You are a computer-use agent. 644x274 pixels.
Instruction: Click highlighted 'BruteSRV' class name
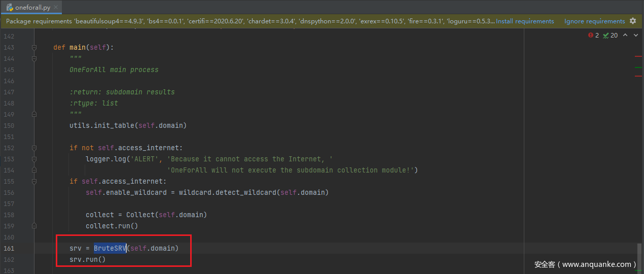pos(110,248)
